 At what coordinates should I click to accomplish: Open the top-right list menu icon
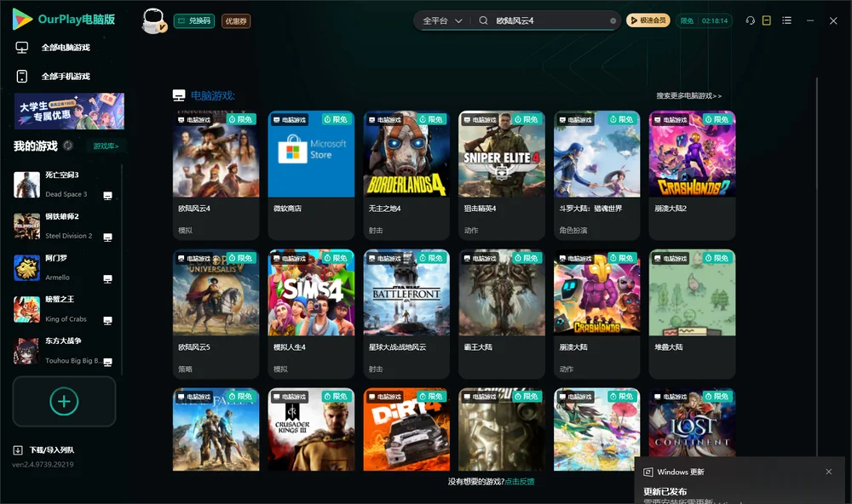(x=786, y=20)
